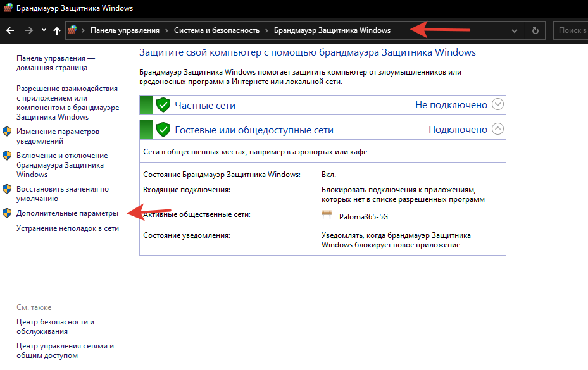Open Изменение параметров уведомлений

click(58, 136)
